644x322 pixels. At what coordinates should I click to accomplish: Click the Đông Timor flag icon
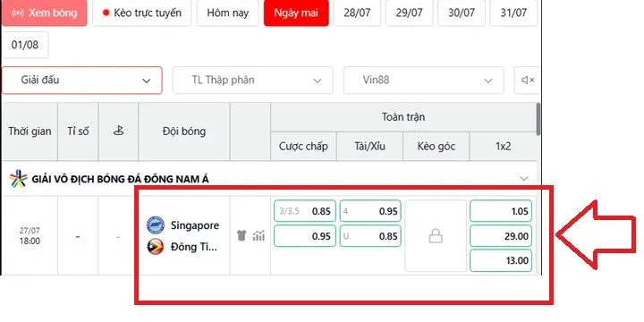(156, 247)
